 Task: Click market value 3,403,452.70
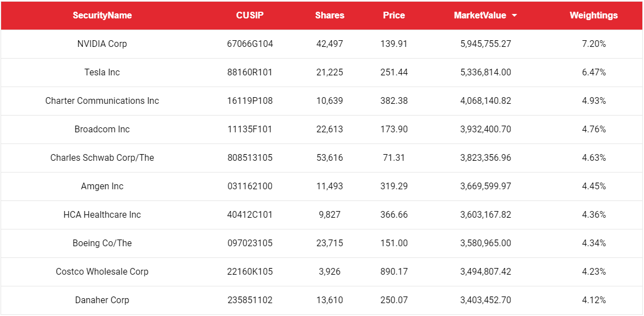pos(486,300)
